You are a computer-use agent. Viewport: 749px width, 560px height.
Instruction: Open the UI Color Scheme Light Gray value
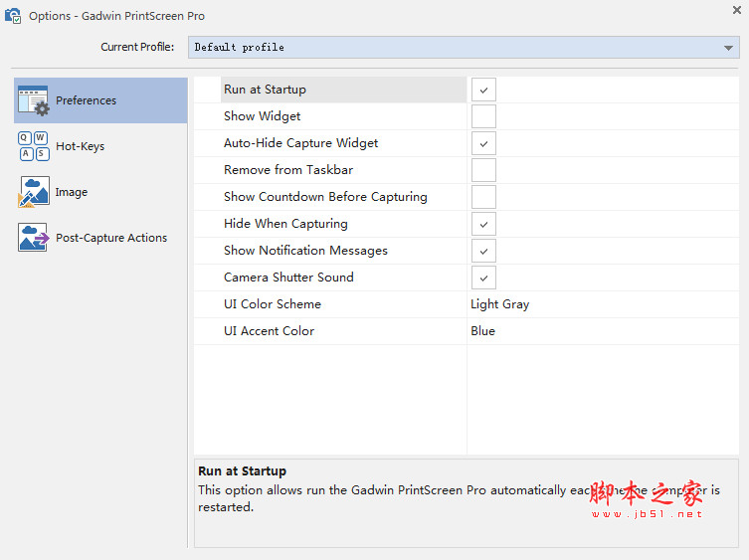coord(499,304)
